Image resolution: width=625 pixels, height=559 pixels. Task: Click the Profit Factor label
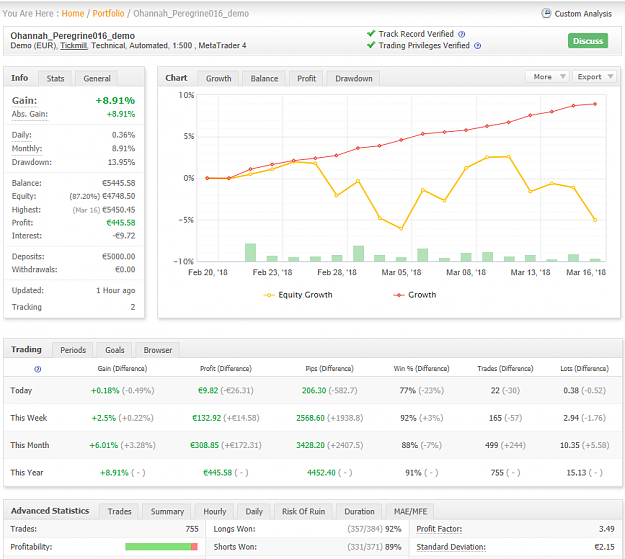[x=439, y=529]
